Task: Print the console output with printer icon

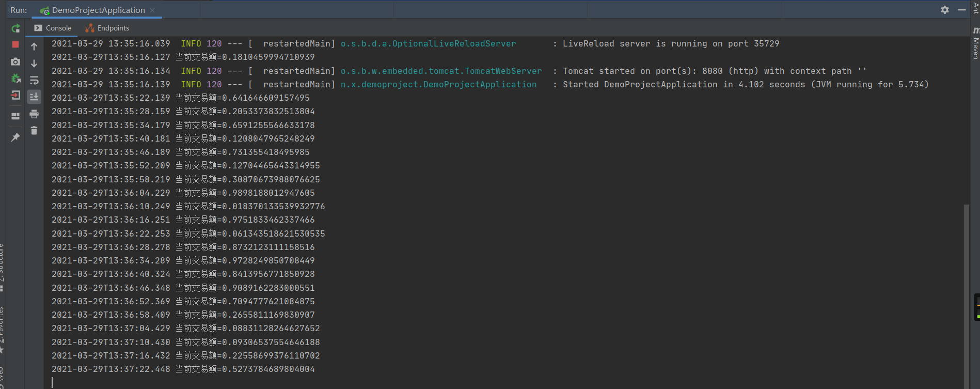Action: point(34,114)
